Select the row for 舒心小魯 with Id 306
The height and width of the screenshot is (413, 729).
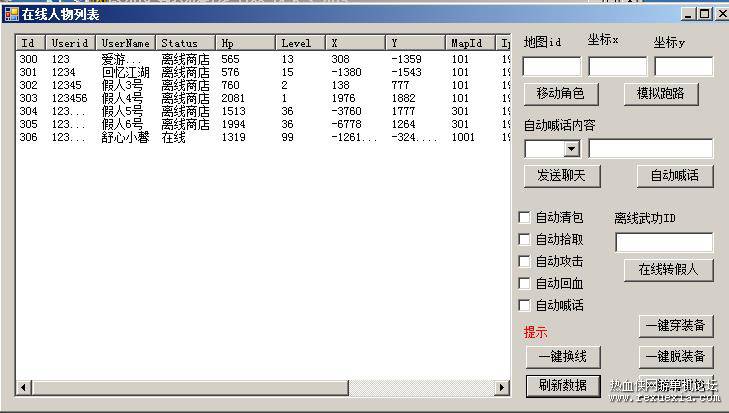point(263,137)
